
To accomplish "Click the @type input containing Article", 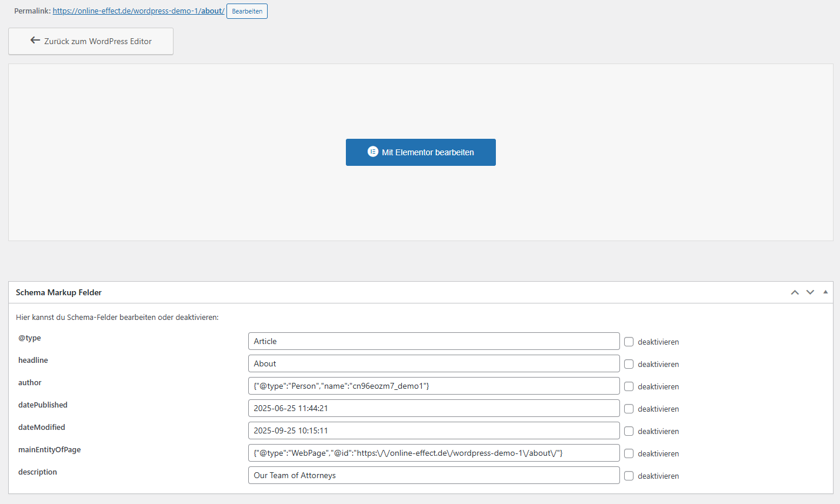I will [434, 341].
